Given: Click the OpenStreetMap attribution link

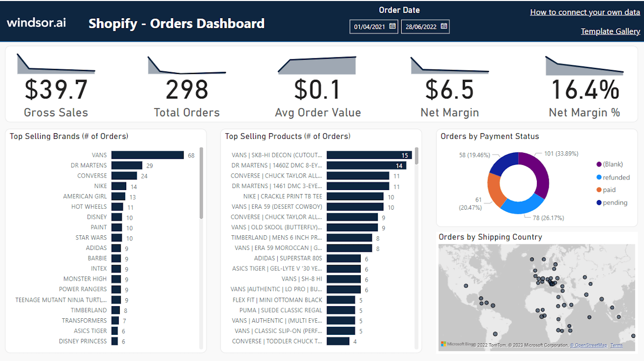Looking at the screenshot, I should [588, 345].
